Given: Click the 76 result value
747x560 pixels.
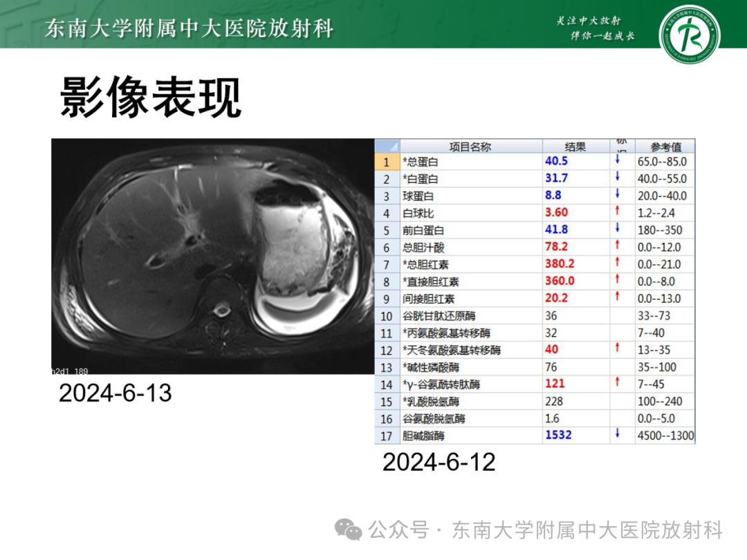Looking at the screenshot, I should 551,367.
